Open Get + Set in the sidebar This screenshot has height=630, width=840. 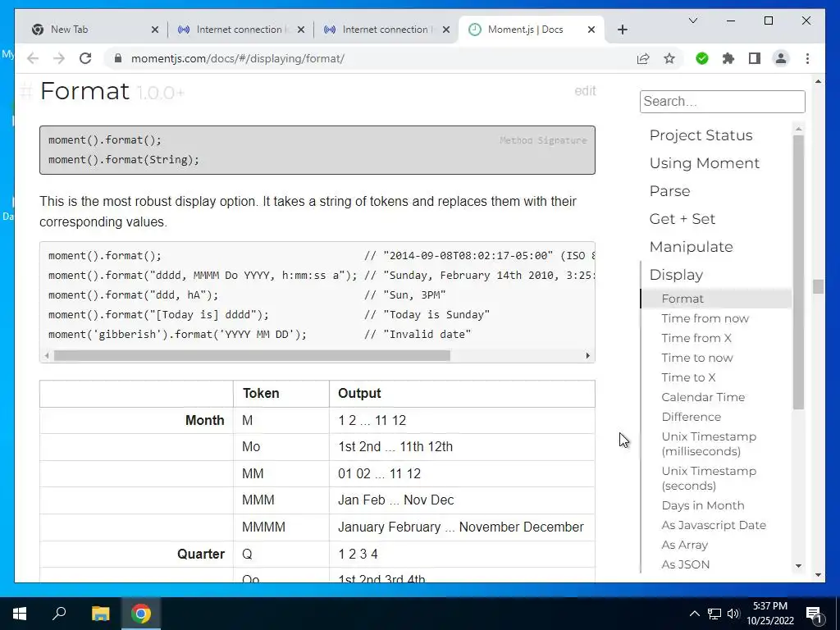(x=682, y=218)
